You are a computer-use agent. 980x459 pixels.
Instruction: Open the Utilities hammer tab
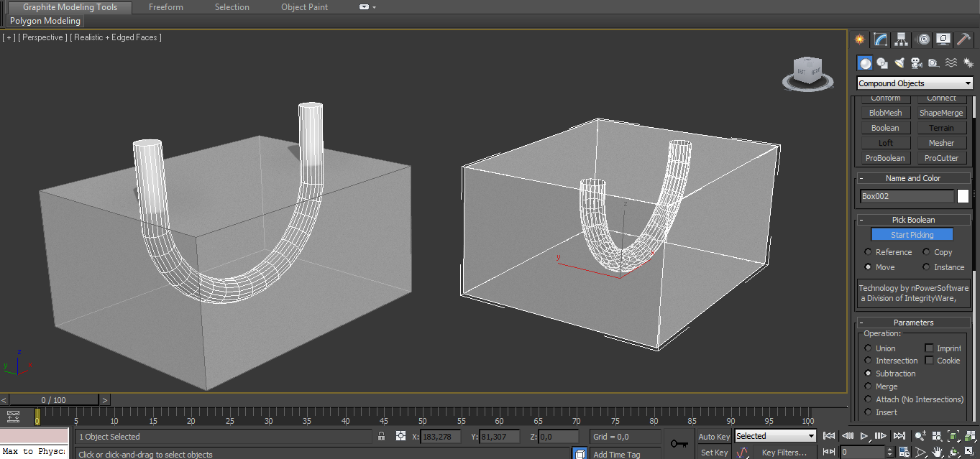click(x=963, y=40)
